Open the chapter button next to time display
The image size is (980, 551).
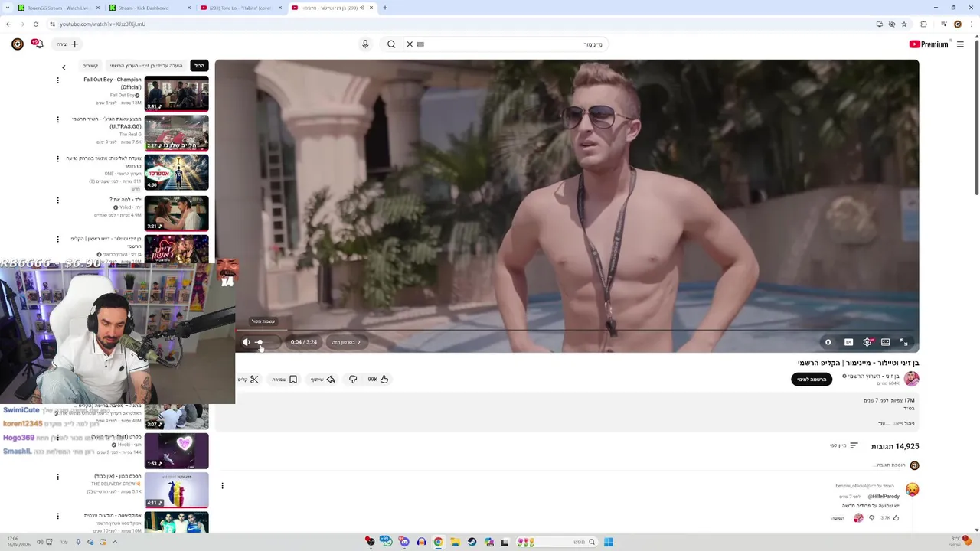click(x=345, y=342)
